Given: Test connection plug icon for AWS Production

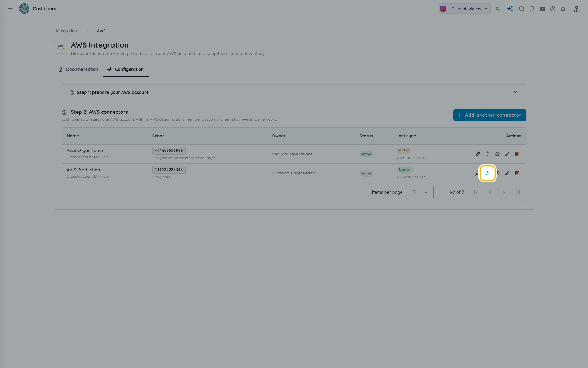Looking at the screenshot, I should click(477, 173).
